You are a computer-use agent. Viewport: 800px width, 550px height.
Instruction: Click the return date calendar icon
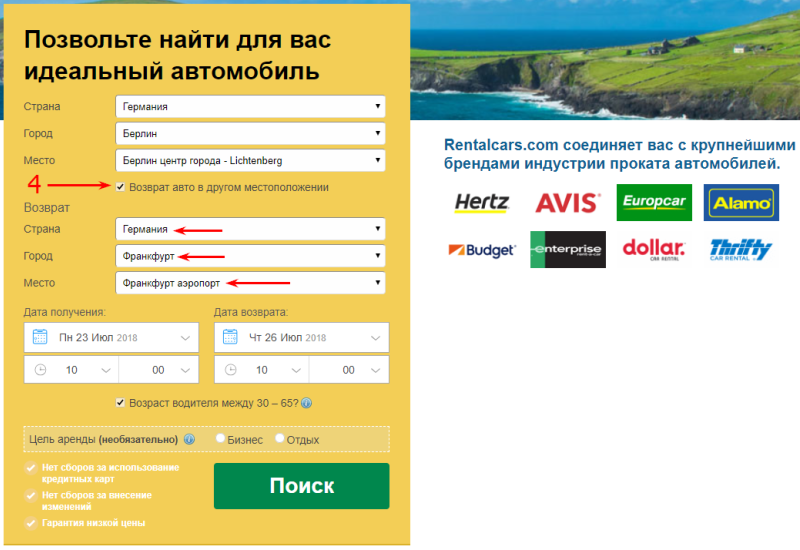pos(230,337)
